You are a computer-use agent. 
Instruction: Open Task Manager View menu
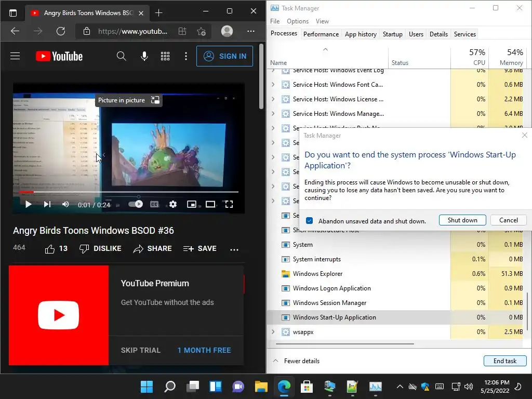click(x=322, y=21)
